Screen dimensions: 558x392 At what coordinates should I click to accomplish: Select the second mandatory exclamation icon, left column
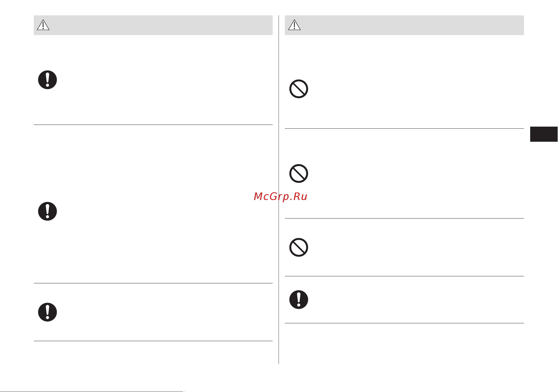[x=48, y=211]
